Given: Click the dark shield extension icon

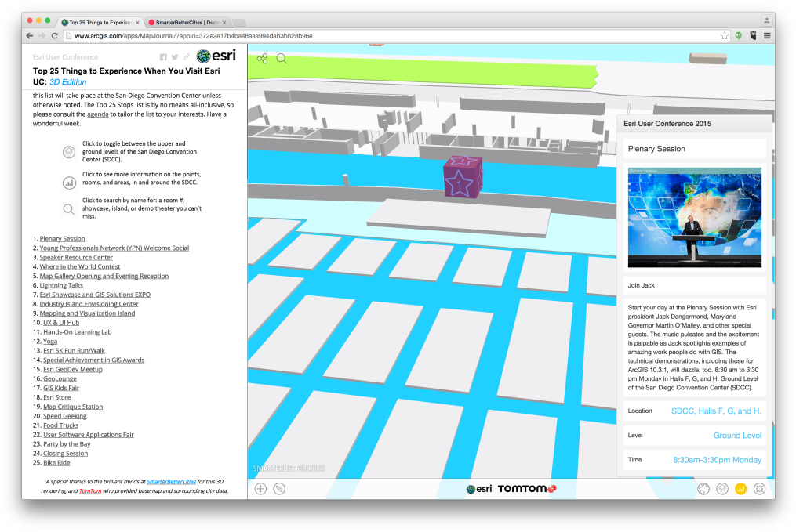Looking at the screenshot, I should pos(753,35).
